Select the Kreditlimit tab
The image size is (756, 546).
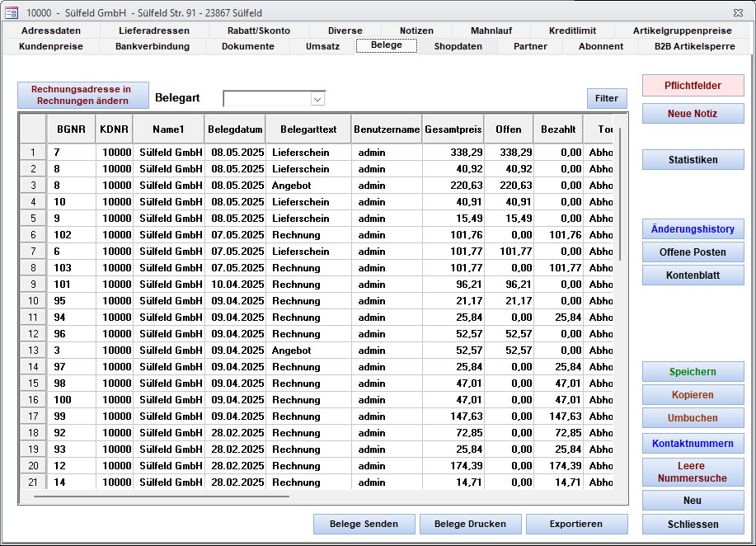click(x=572, y=31)
